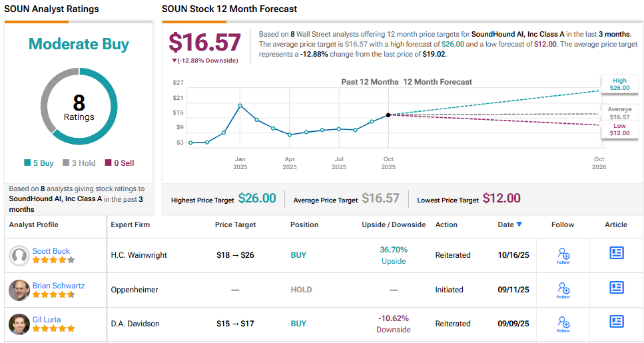Follow analyst Gil Luria
Viewport: 644px width, 343px height.
tap(563, 323)
